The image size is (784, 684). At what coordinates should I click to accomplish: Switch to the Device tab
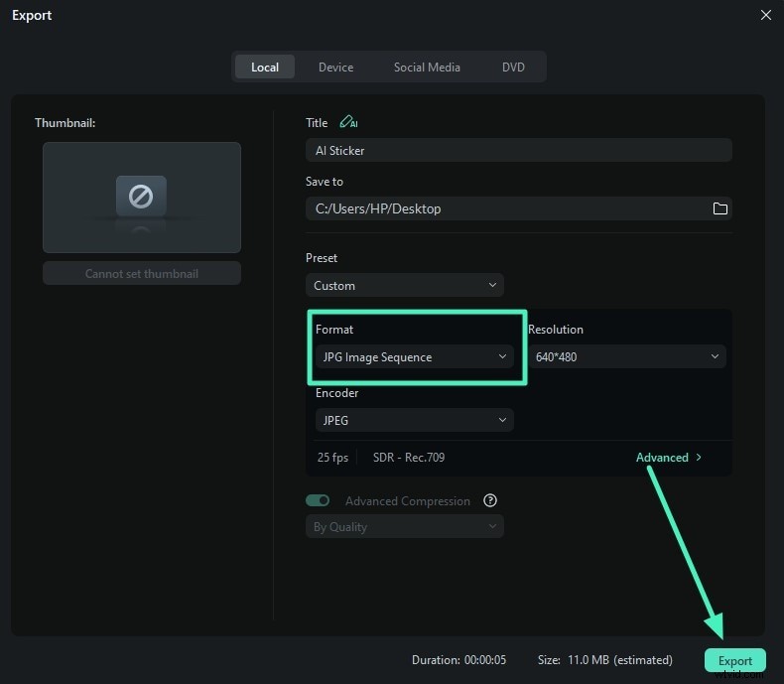335,68
